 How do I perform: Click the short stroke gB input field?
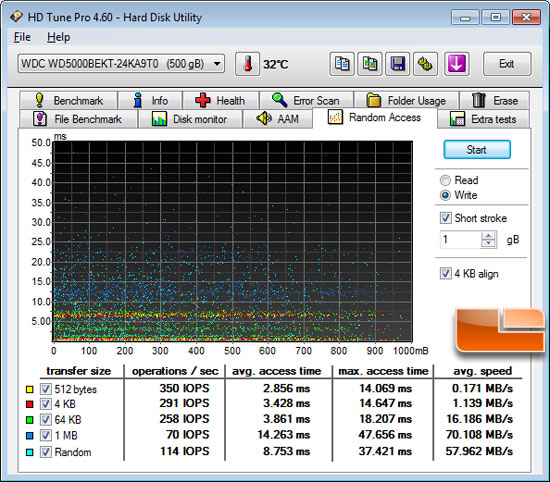coord(461,240)
